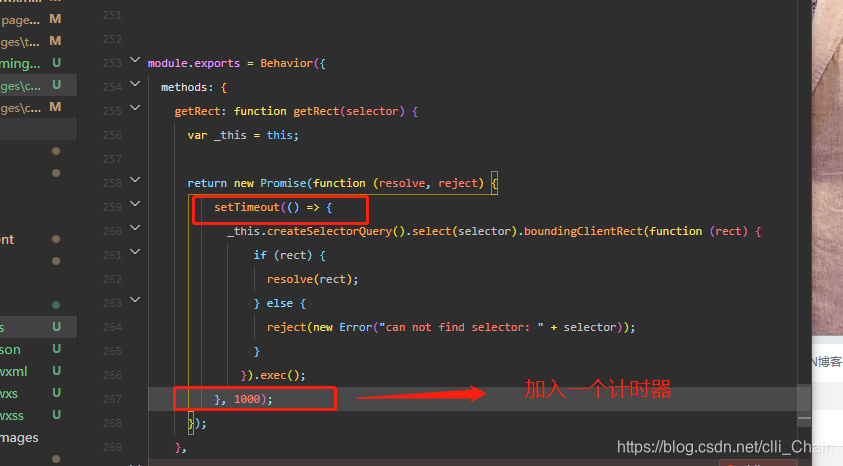Screen dimensions: 843x466
Task: Click line number 262 in gutter
Action: (x=112, y=279)
